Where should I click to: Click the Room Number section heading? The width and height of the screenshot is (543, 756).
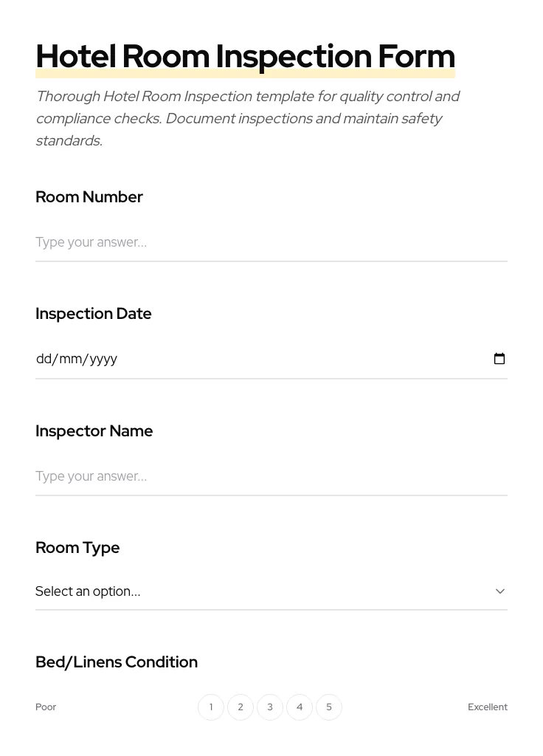click(x=89, y=196)
